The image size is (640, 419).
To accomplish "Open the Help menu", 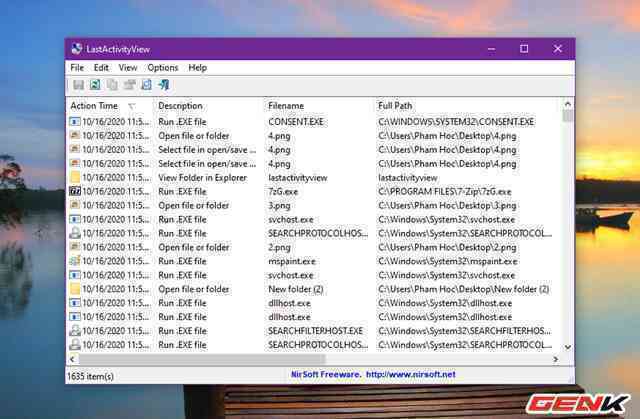I will point(198,68).
